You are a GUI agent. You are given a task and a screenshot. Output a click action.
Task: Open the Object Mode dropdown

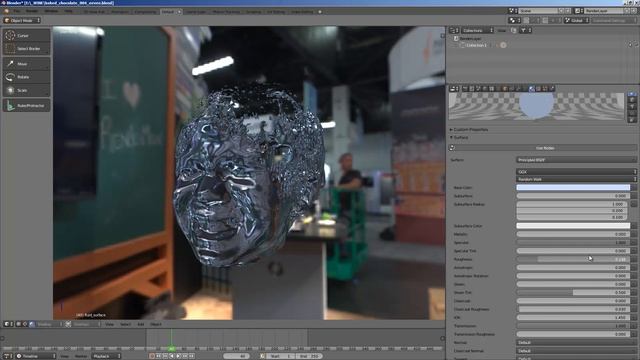click(x=22, y=20)
